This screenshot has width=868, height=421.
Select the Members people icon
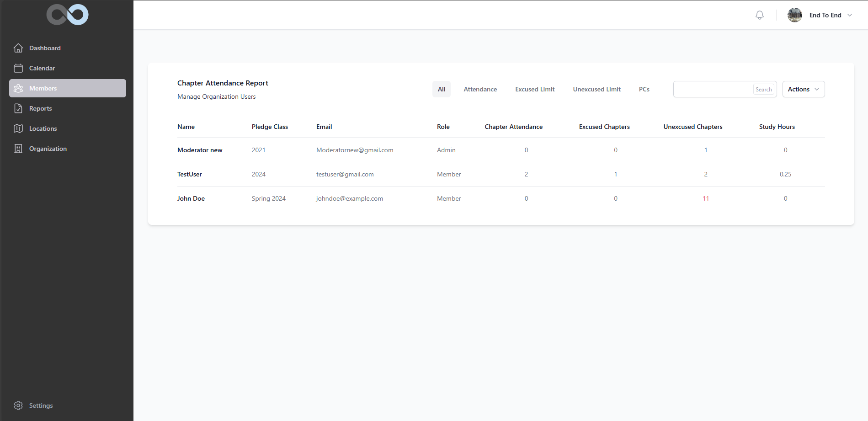point(18,88)
